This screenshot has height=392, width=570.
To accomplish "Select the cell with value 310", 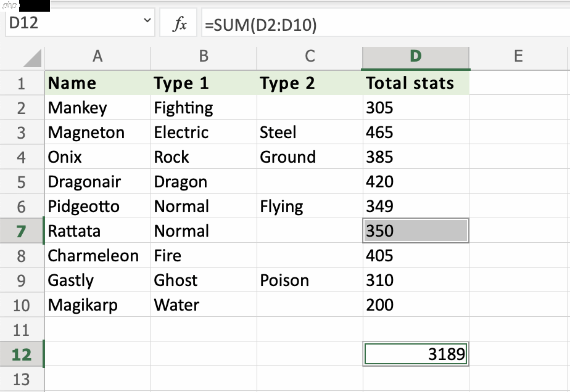I will 416,280.
